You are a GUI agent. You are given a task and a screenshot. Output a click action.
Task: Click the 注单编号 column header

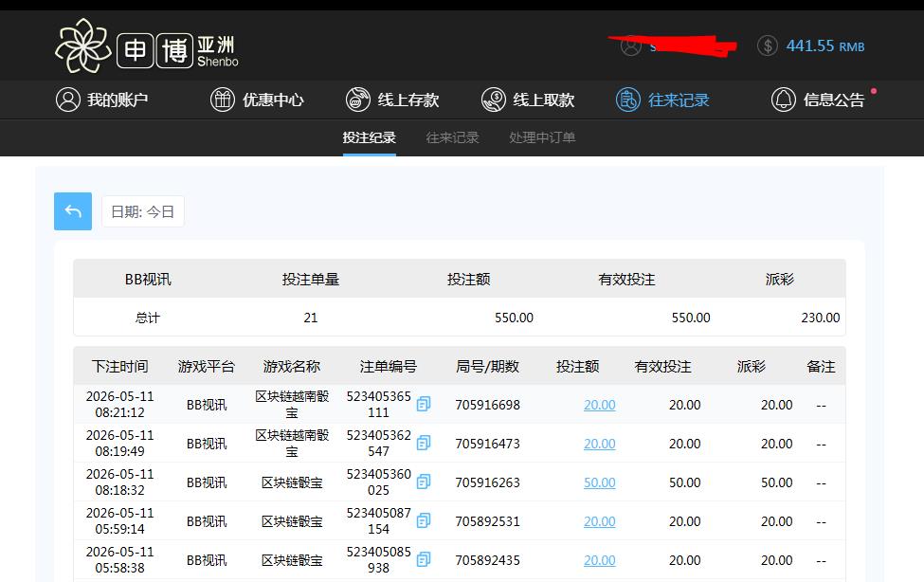click(x=389, y=367)
